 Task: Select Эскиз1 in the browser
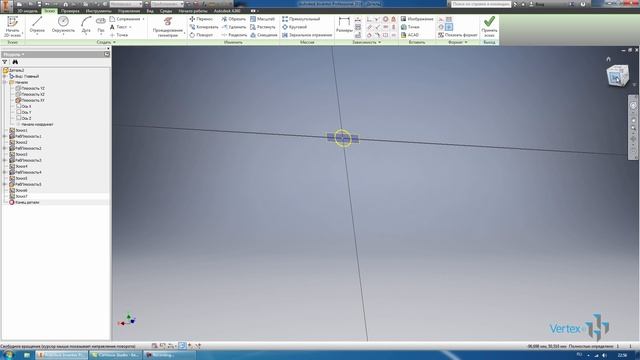click(18, 130)
